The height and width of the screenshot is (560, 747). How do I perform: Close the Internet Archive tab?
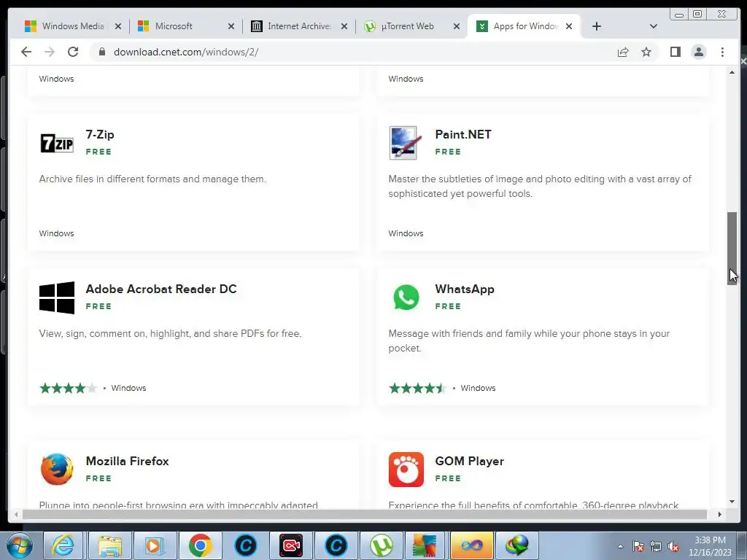pyautogui.click(x=344, y=26)
